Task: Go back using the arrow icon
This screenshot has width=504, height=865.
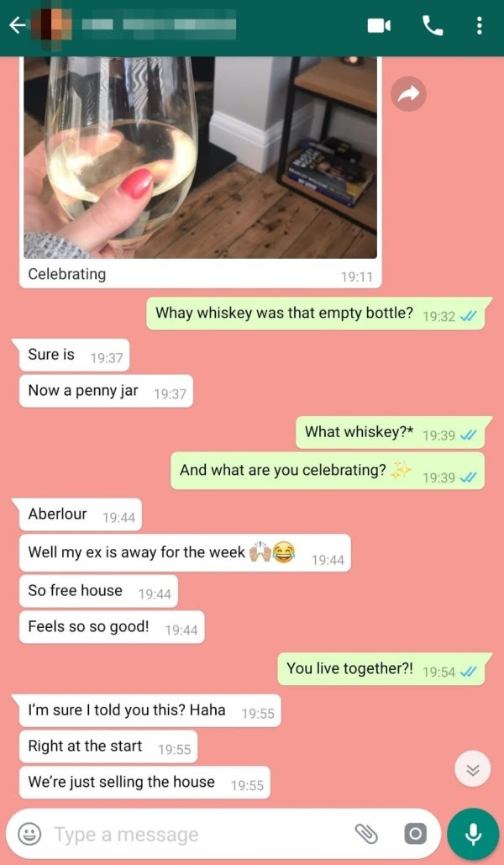Action: coord(17,25)
